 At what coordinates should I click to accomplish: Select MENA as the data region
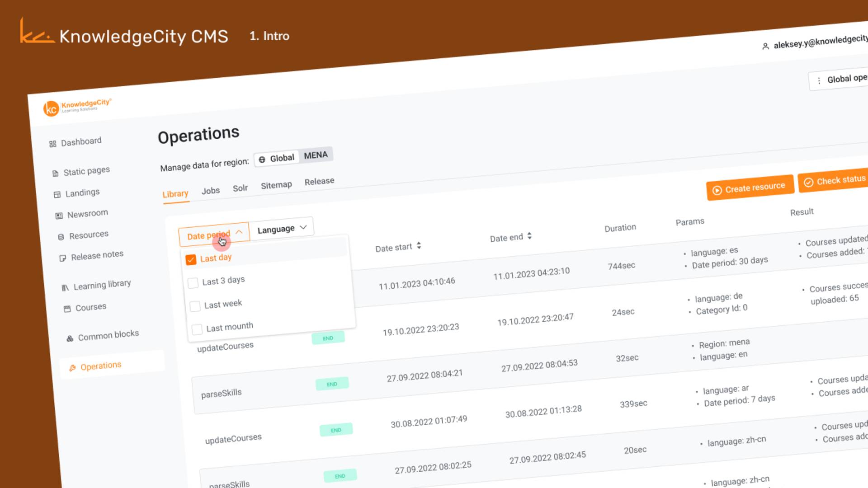(x=315, y=155)
